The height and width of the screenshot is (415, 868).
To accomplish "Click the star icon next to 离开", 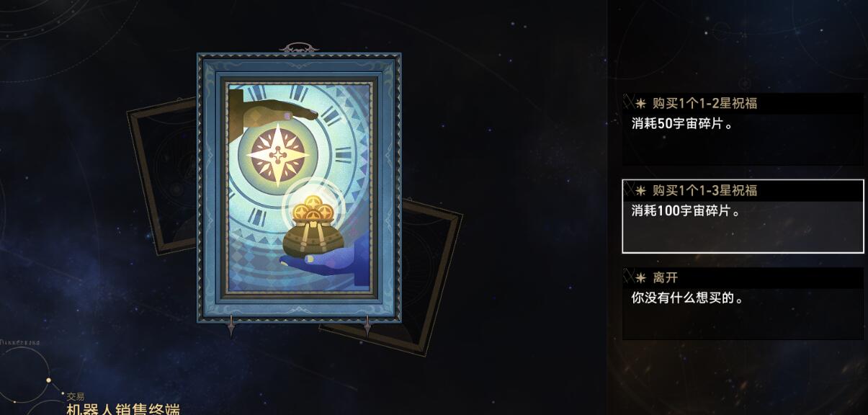I will tap(640, 277).
